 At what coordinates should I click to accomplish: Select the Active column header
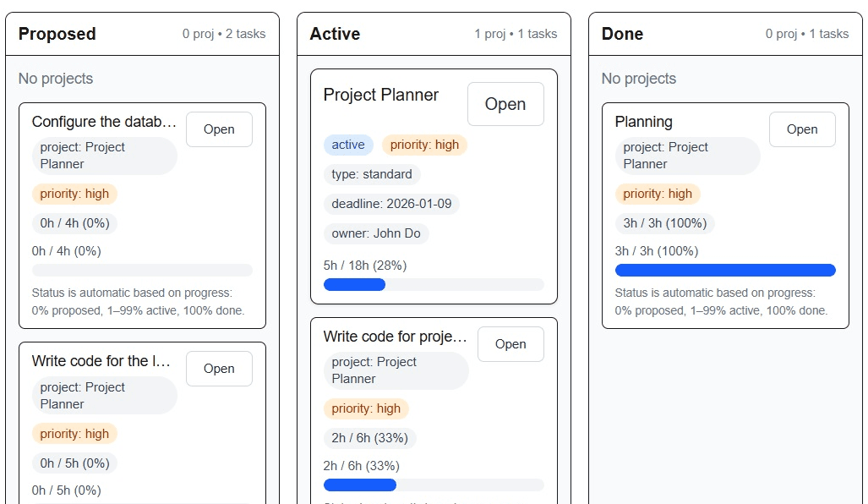(334, 34)
